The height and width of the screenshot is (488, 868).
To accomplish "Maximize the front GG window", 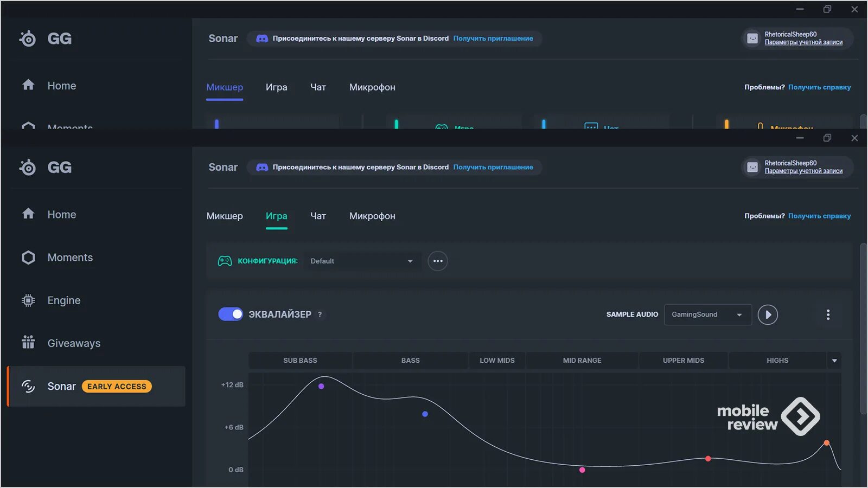I will [x=827, y=138].
